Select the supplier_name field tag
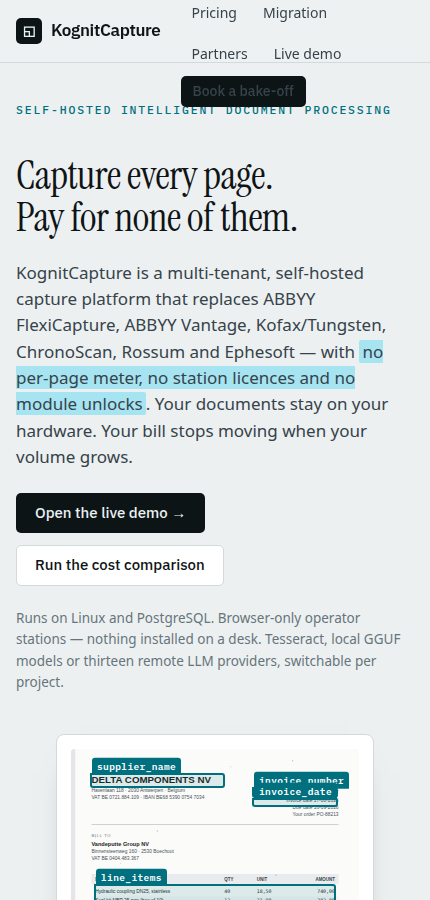The height and width of the screenshot is (900, 430). click(x=137, y=767)
